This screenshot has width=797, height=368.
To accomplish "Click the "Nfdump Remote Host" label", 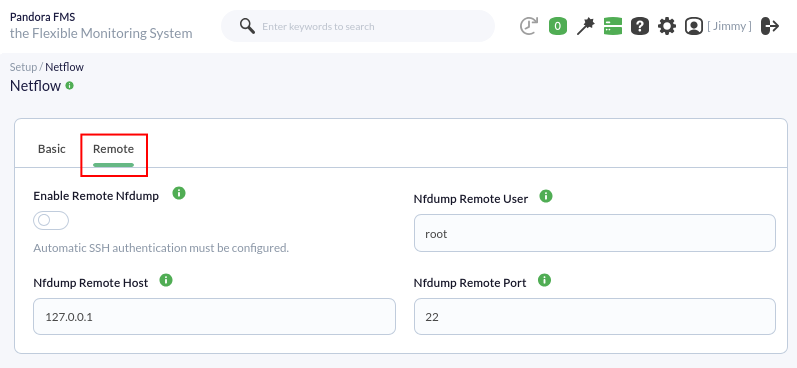I will click(90, 283).
